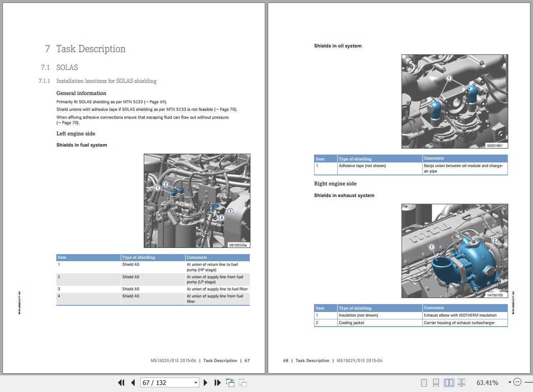The image size is (533, 392).
Task: Go to the first page
Action: click(121, 382)
